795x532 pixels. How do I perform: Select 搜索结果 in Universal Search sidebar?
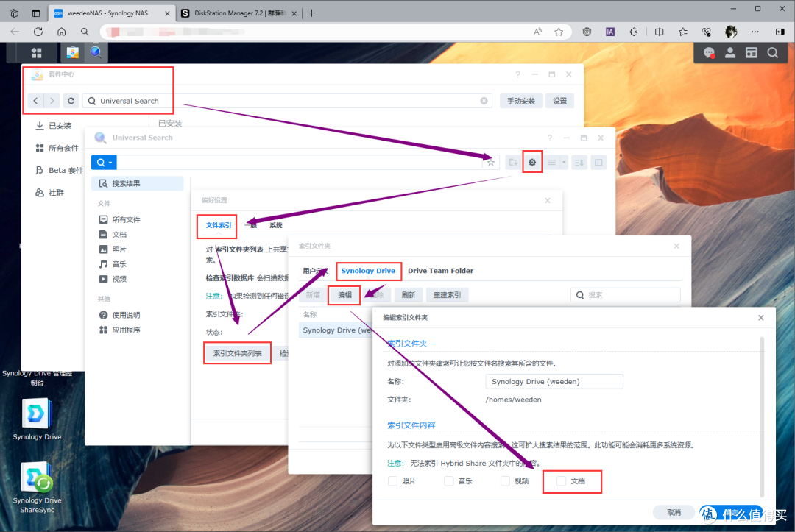pos(138,183)
